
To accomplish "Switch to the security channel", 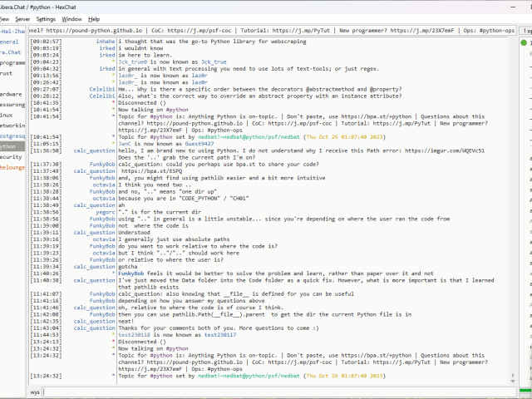I will [x=11, y=156].
